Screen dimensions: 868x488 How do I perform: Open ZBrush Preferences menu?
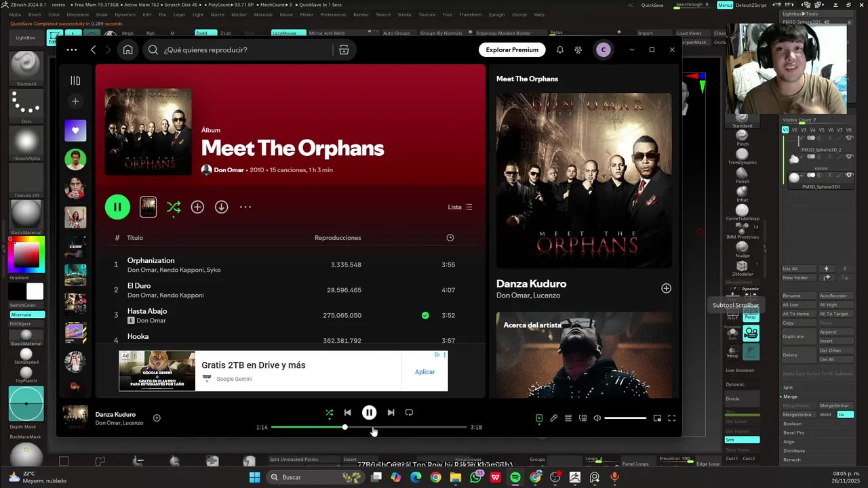click(333, 14)
